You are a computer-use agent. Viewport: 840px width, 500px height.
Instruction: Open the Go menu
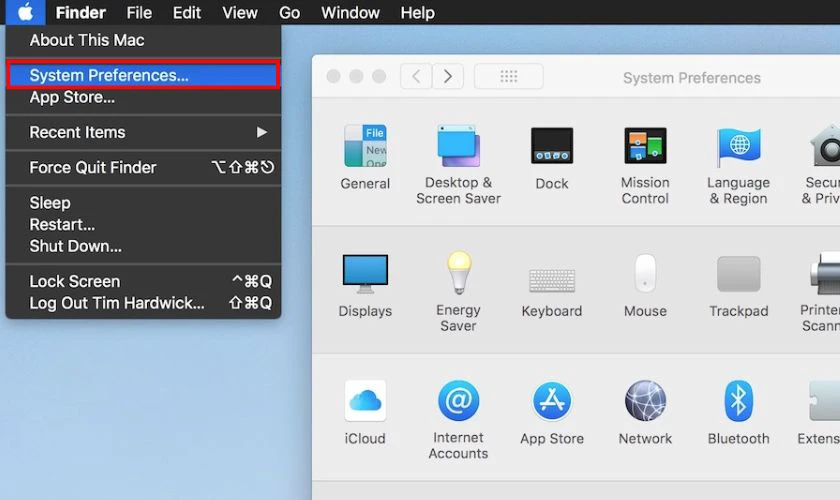click(289, 12)
